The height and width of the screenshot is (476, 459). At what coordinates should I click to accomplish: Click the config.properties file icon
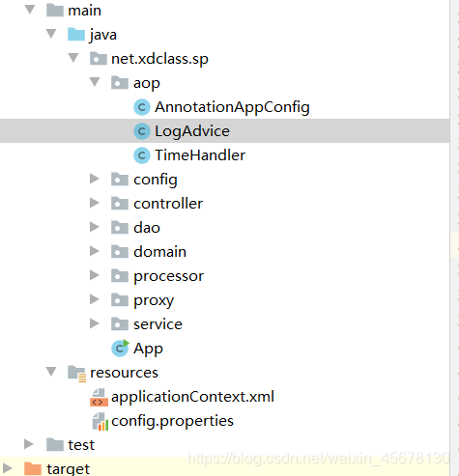100,422
